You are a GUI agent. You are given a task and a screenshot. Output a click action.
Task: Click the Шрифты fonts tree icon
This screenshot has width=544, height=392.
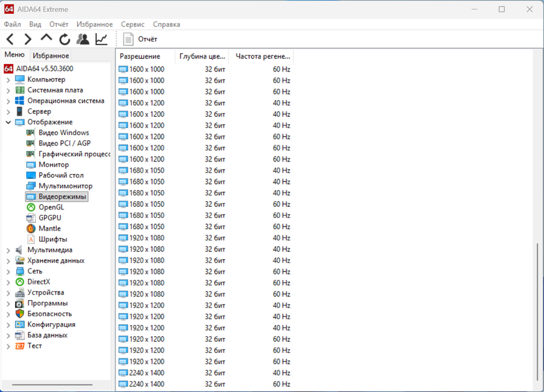31,239
